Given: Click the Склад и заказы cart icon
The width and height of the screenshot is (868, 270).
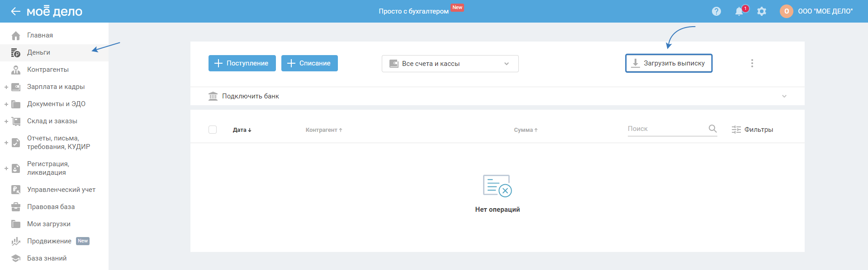Looking at the screenshot, I should (16, 121).
